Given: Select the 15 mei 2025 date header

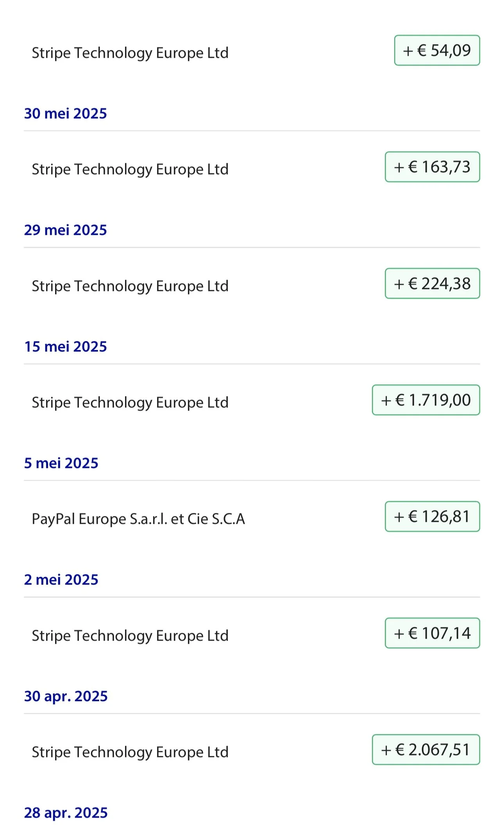Looking at the screenshot, I should 65,347.
